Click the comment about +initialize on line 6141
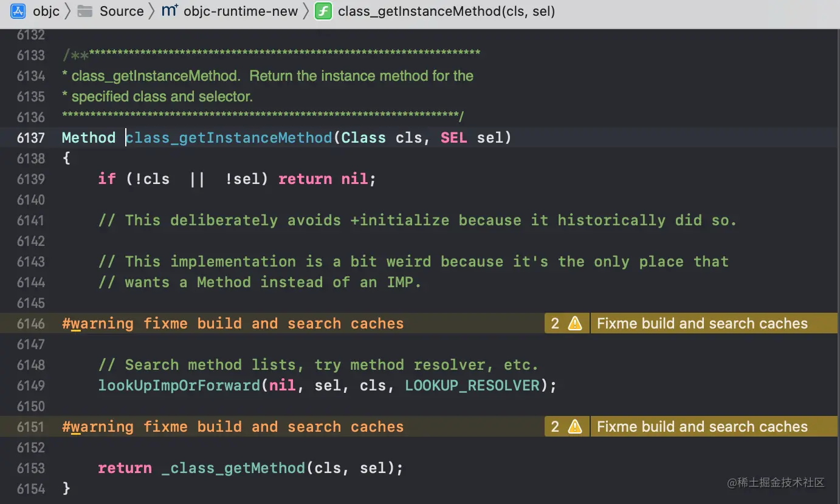This screenshot has height=504, width=840. [x=418, y=220]
